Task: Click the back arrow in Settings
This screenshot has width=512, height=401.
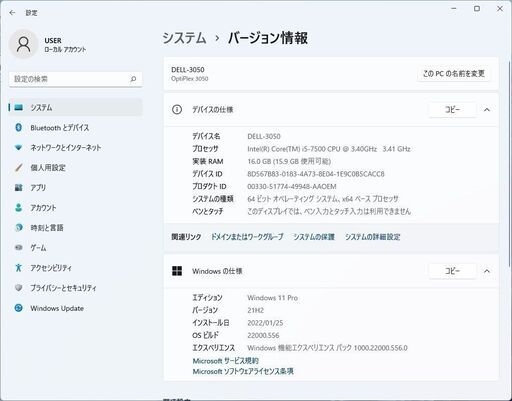Action: click(x=12, y=13)
